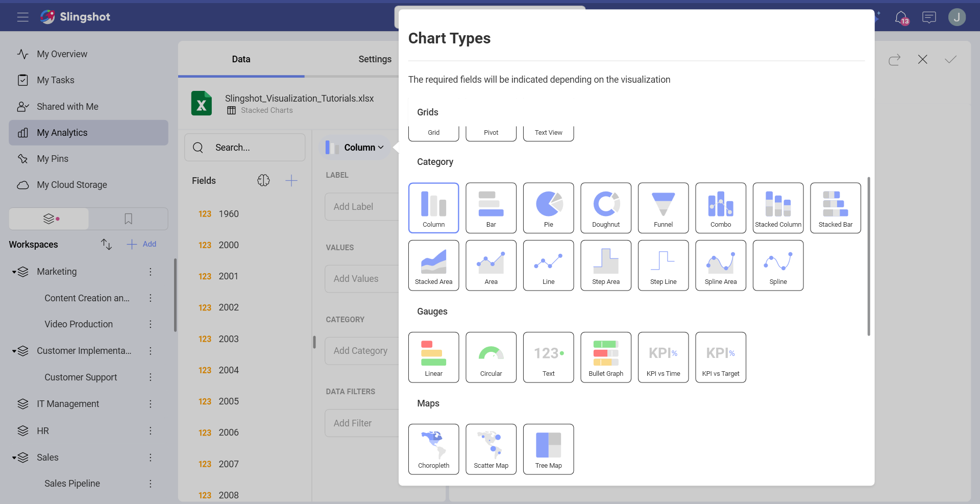Select the Choropleth map type

[433, 449]
